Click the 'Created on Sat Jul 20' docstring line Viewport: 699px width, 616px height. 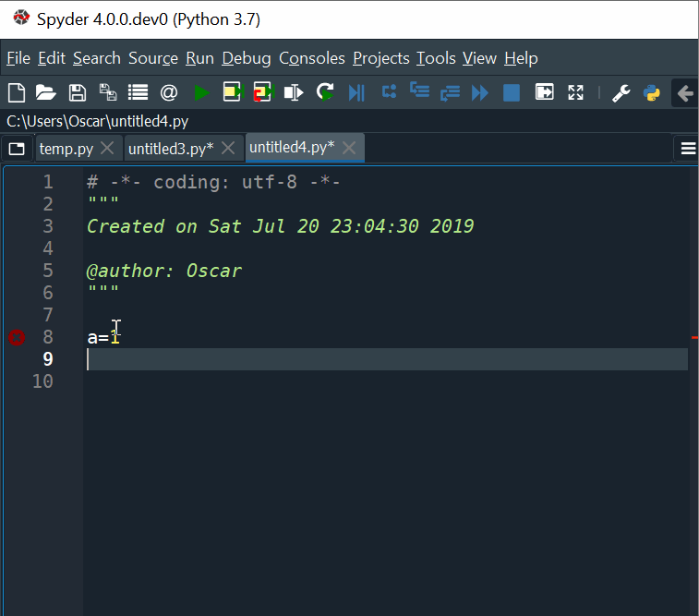(280, 226)
